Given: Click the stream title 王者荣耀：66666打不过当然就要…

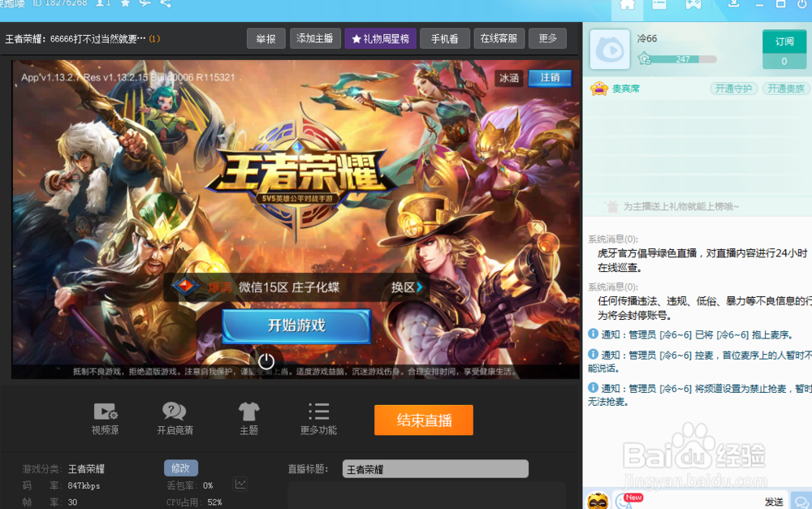Looking at the screenshot, I should [75, 39].
